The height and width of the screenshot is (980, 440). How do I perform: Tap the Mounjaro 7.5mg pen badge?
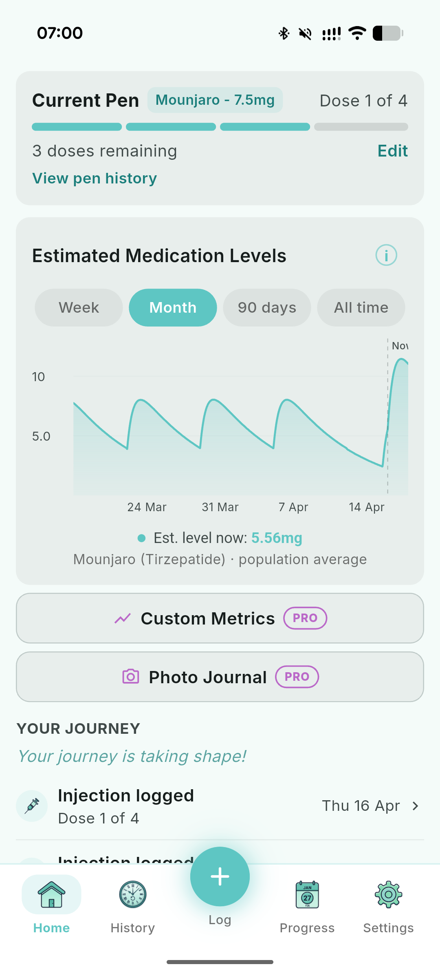click(x=215, y=100)
